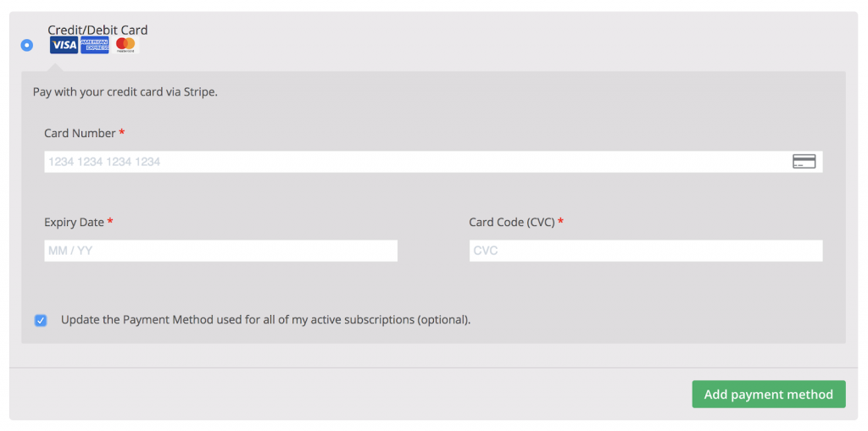Click the card icon in Card Number field
868x431 pixels.
click(x=804, y=162)
